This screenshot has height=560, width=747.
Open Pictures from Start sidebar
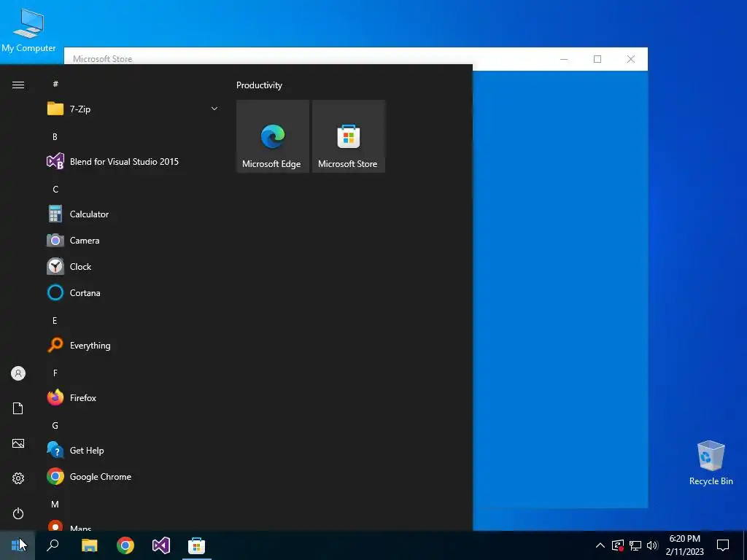tap(18, 443)
